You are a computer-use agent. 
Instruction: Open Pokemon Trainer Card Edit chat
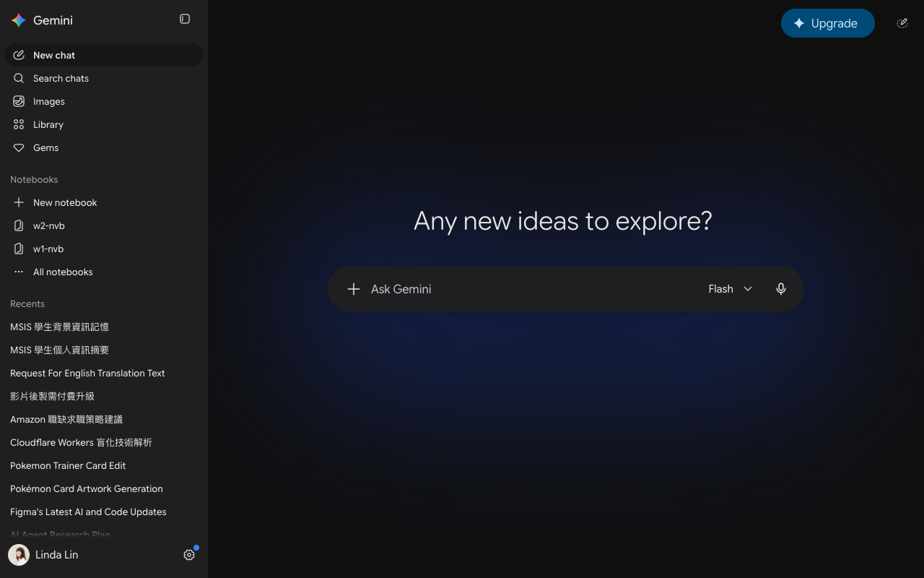tap(104, 465)
